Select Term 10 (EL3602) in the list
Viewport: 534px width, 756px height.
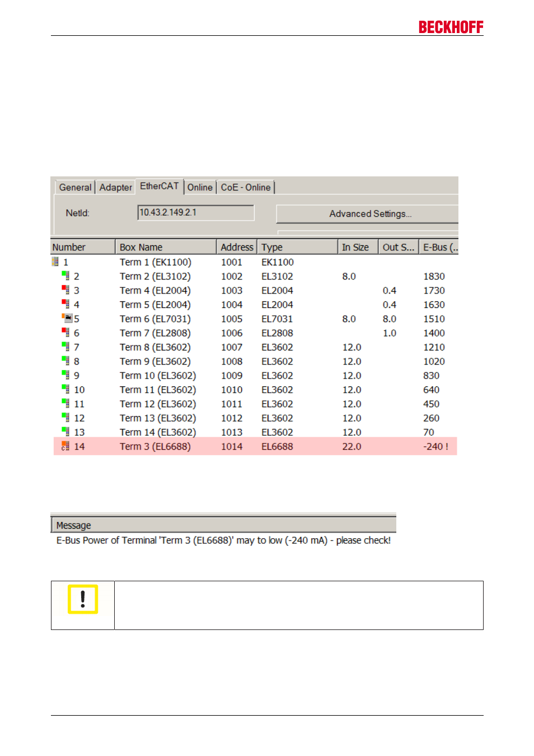(158, 375)
